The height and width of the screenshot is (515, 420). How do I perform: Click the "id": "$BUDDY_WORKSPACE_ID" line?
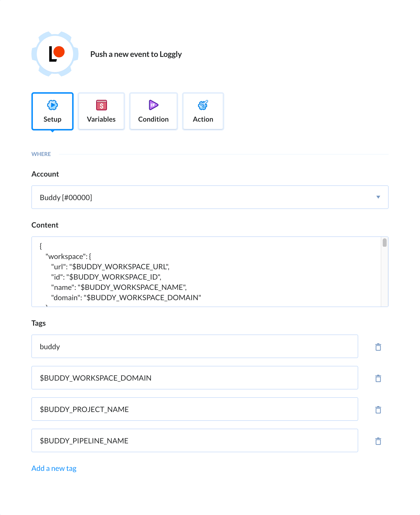click(106, 277)
